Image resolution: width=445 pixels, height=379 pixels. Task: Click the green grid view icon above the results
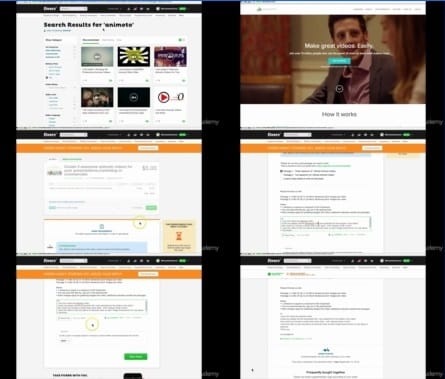(x=180, y=40)
